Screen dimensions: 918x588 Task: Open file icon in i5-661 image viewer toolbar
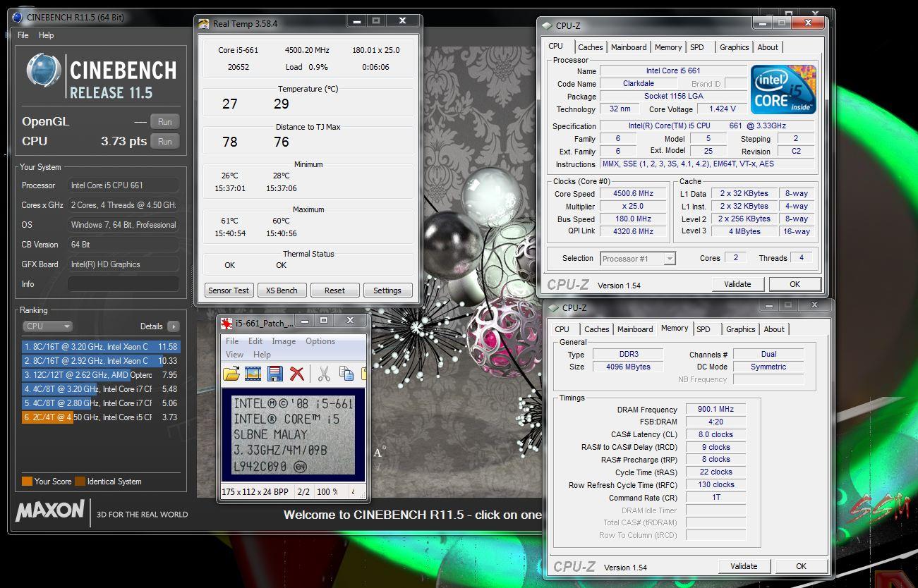tap(231, 374)
